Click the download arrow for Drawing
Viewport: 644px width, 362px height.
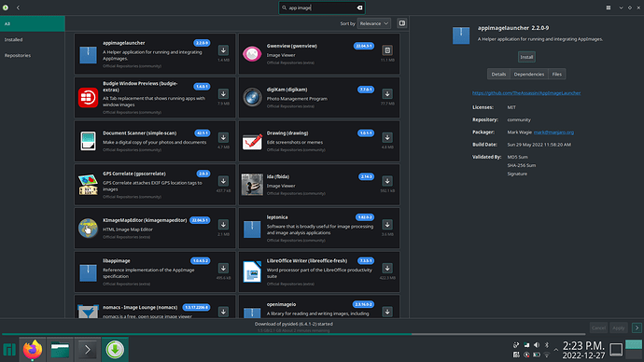[387, 137]
